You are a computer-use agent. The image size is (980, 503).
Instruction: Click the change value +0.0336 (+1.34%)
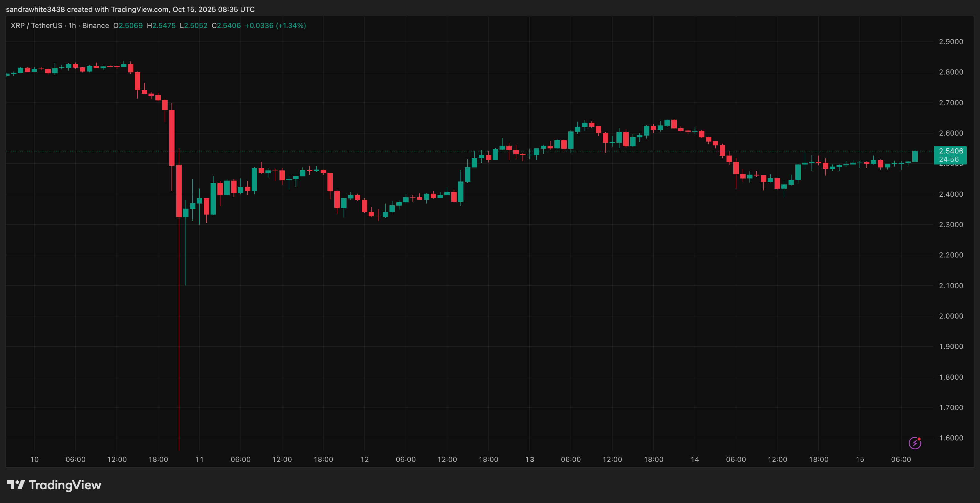coord(276,25)
